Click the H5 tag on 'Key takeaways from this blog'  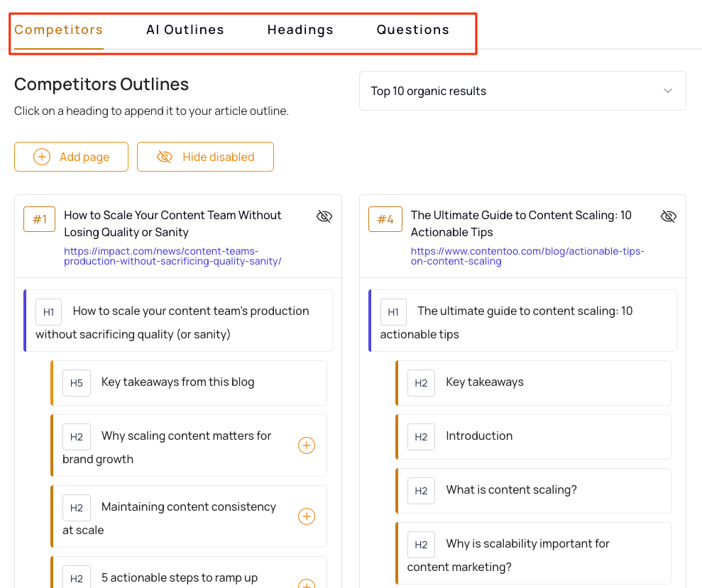77,383
